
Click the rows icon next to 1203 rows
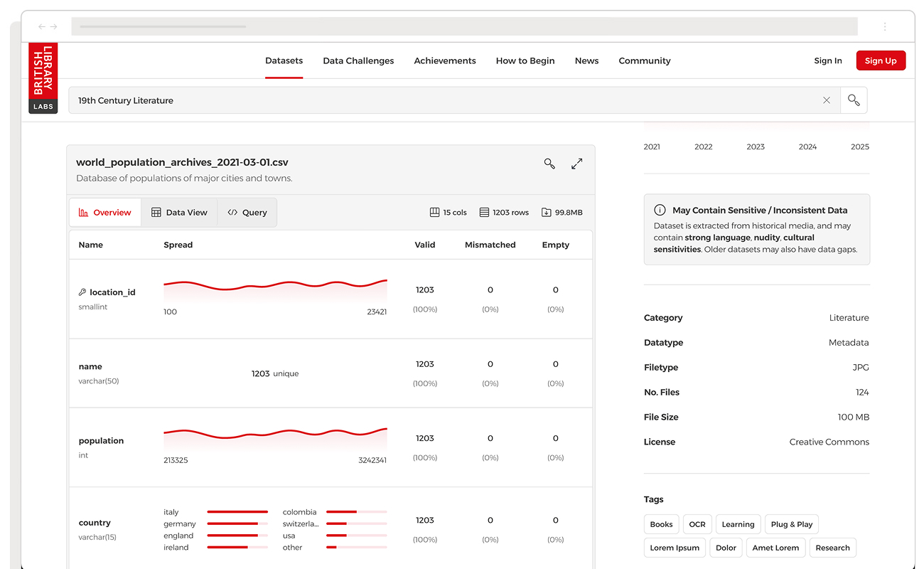[484, 213]
